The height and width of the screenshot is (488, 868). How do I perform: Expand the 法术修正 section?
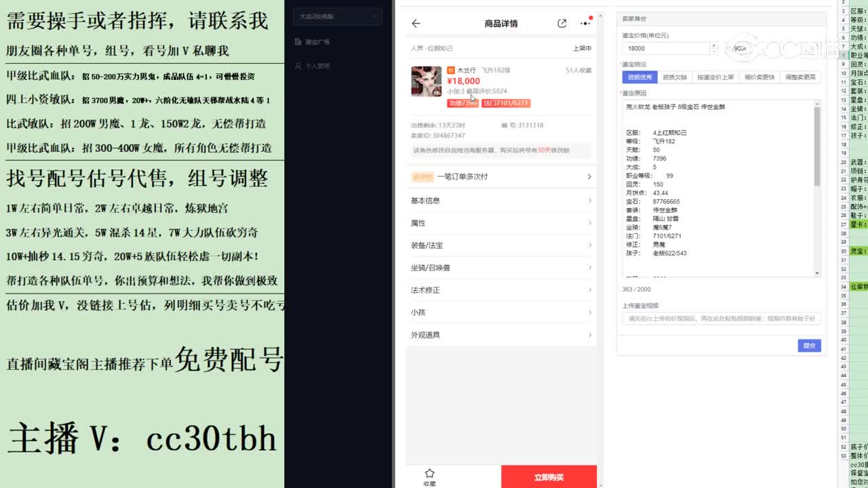tap(500, 290)
